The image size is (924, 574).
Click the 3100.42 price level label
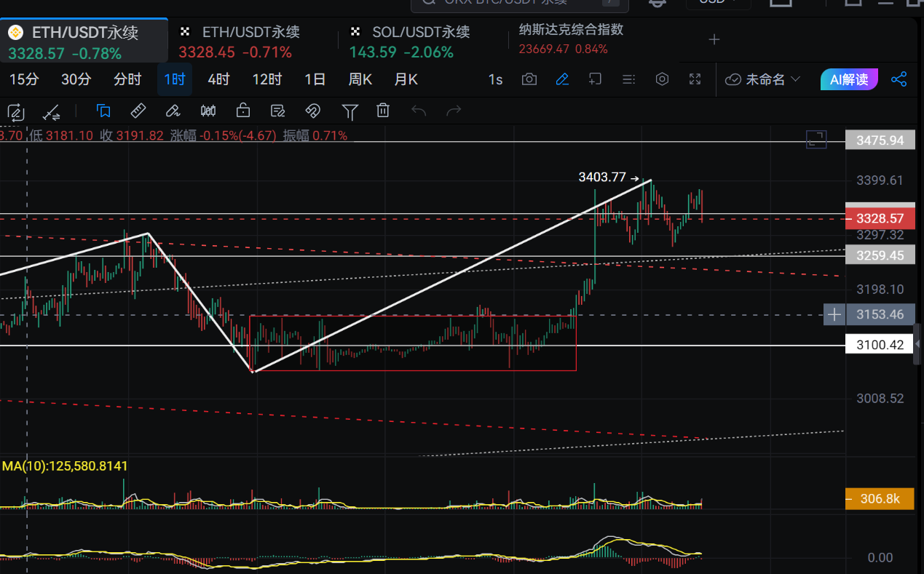coord(880,344)
